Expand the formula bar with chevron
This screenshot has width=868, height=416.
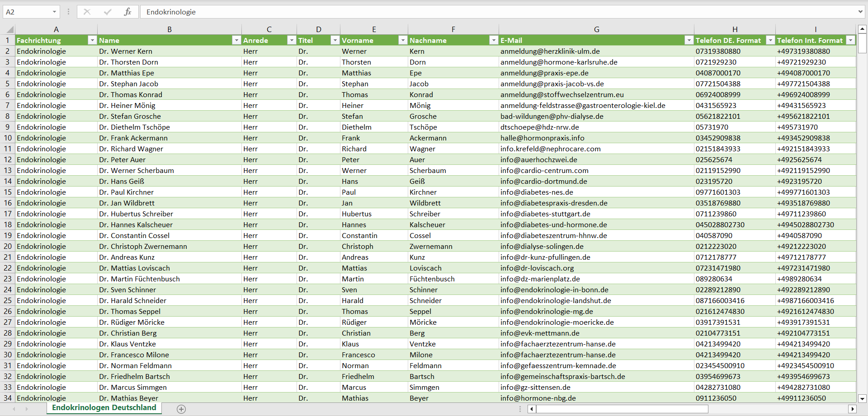click(x=860, y=12)
